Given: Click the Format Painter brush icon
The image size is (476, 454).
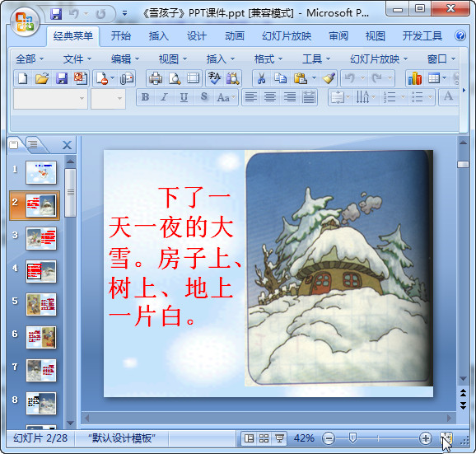Looking at the screenshot, I should pyautogui.click(x=329, y=78).
